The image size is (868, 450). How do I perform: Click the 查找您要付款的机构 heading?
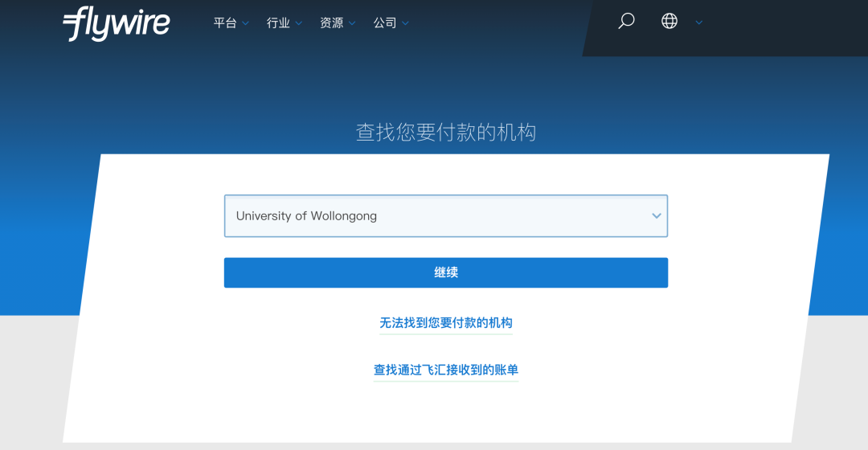[445, 133]
